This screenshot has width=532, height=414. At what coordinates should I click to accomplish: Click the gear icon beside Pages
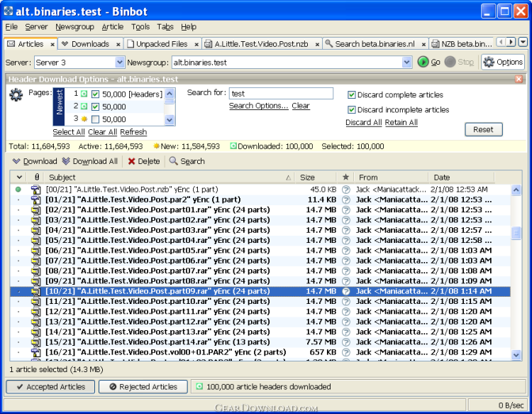16,94
